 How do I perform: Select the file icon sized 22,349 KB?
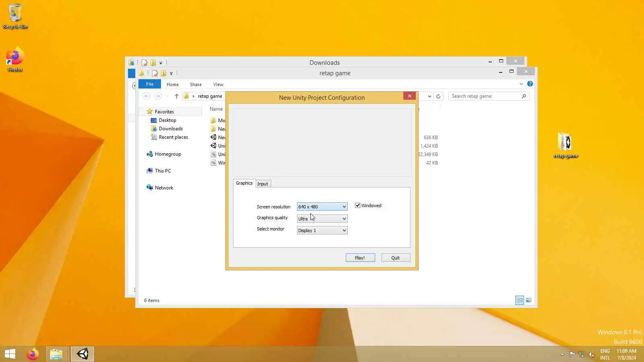point(213,154)
